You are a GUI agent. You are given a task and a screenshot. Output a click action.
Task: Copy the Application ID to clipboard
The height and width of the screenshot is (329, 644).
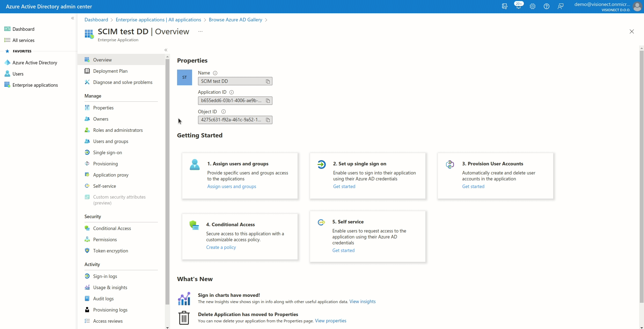[268, 101]
